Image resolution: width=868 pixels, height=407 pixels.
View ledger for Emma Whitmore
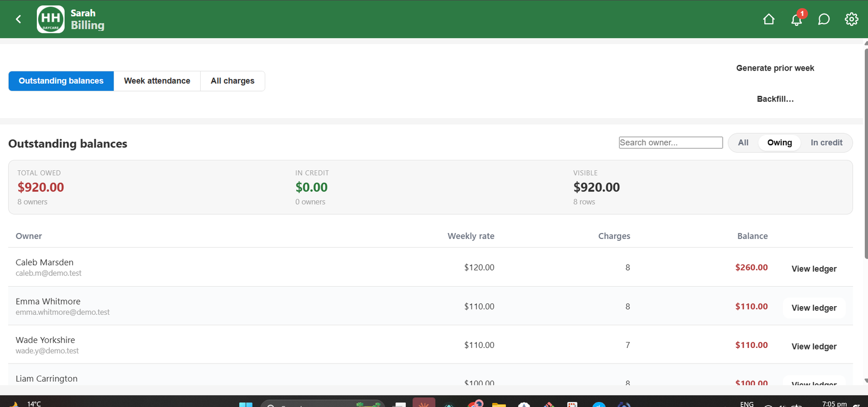tap(814, 308)
